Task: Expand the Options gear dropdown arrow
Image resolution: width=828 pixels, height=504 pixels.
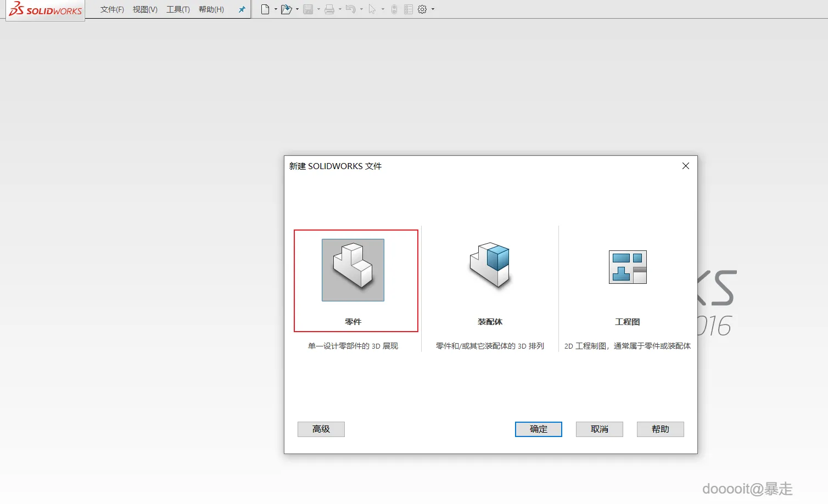Action: pyautogui.click(x=433, y=9)
